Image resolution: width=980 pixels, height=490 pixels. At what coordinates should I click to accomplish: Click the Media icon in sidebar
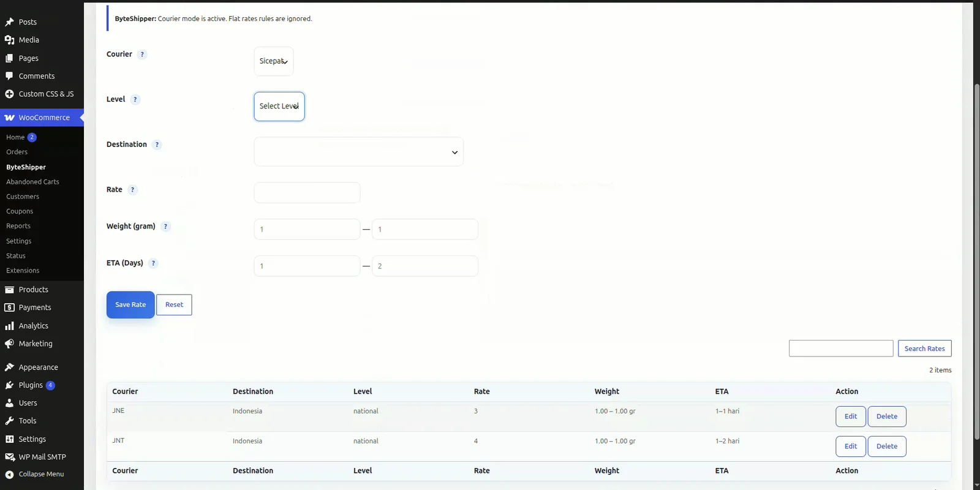pos(9,40)
